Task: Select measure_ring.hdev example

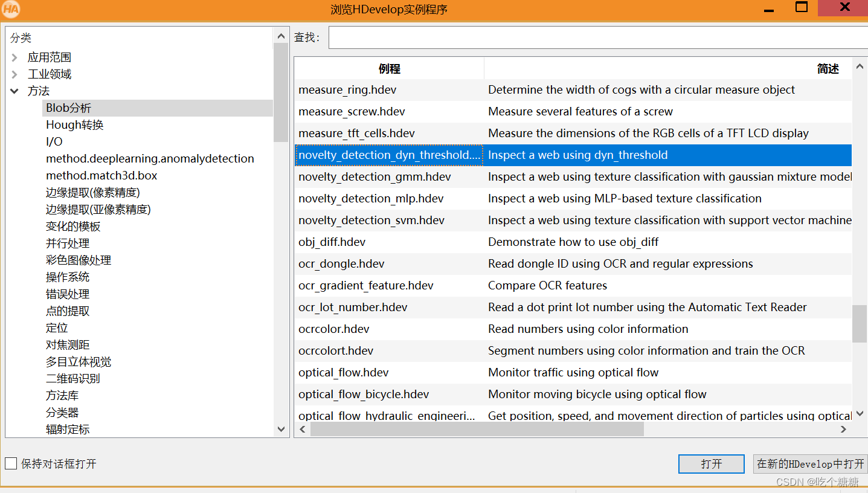Action: [x=573, y=90]
